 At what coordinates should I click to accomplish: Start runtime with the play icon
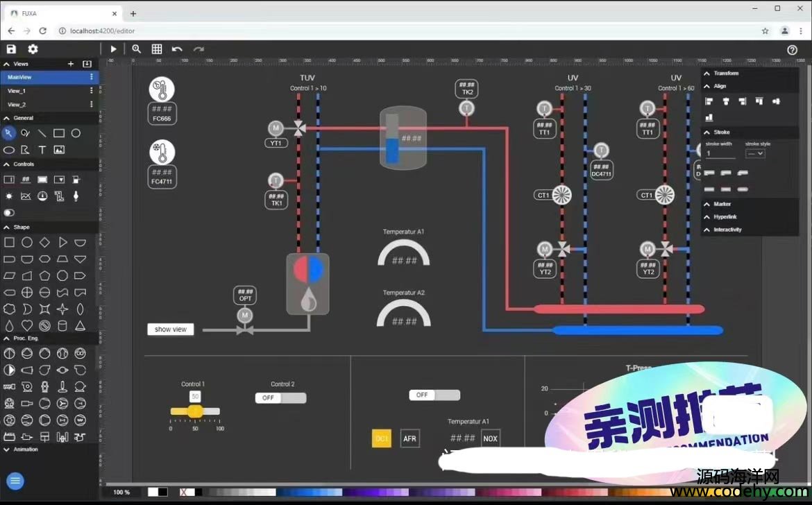[114, 49]
